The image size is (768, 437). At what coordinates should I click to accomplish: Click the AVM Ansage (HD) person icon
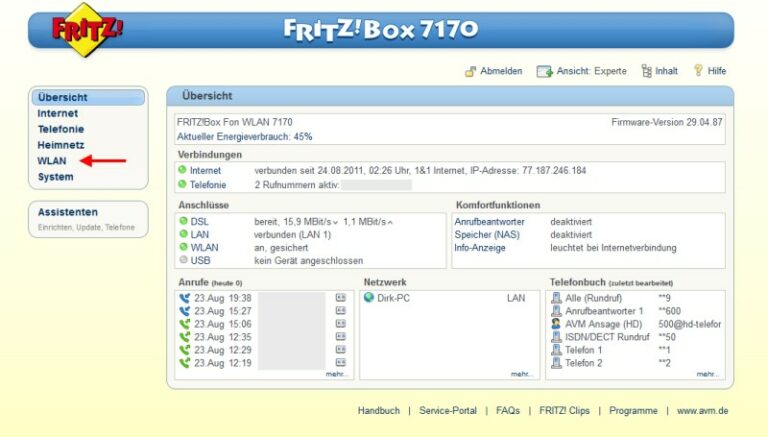click(x=556, y=324)
